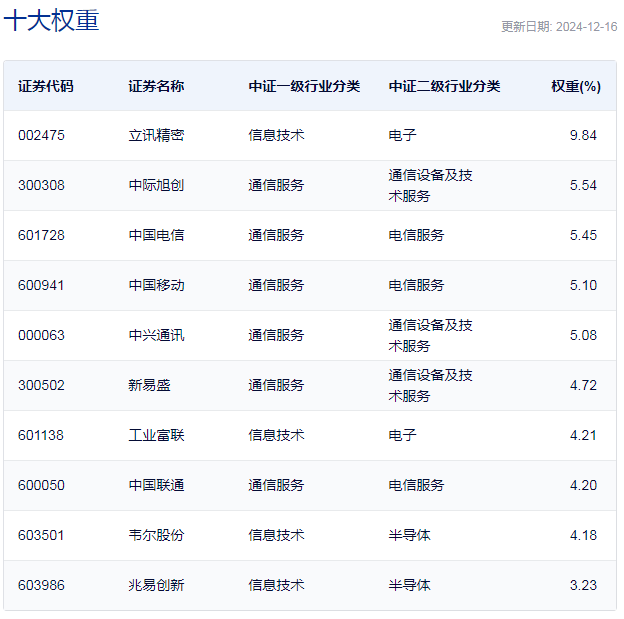This screenshot has height=619, width=624.
Task: Select security code 603501
Action: click(41, 535)
